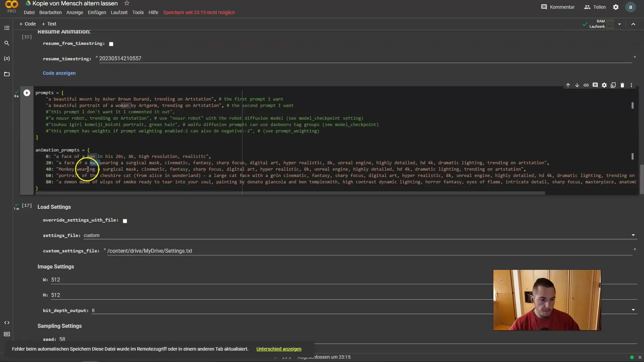Star the notebook title
The width and height of the screenshot is (644, 362).
tap(127, 3)
